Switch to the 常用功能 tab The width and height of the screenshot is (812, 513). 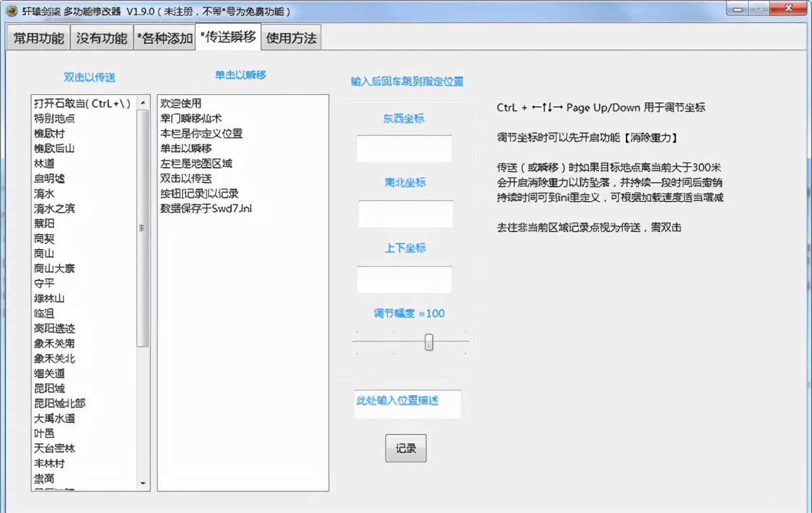37,38
